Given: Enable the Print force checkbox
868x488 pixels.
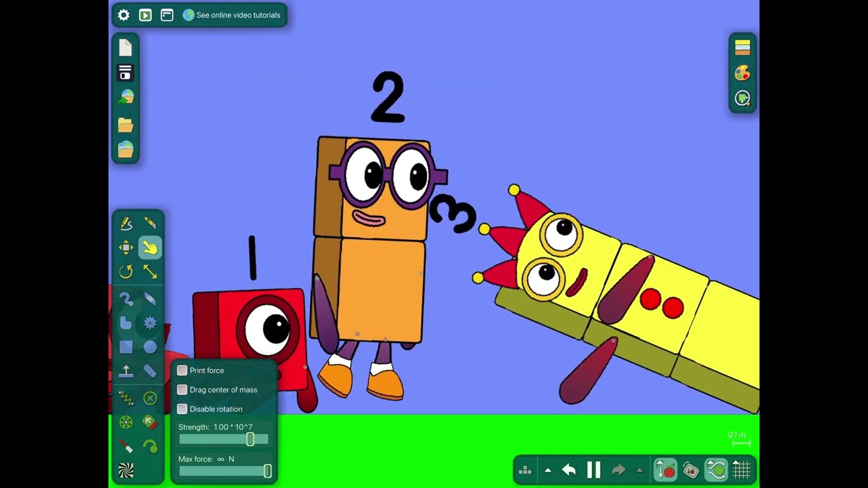Looking at the screenshot, I should pos(182,371).
